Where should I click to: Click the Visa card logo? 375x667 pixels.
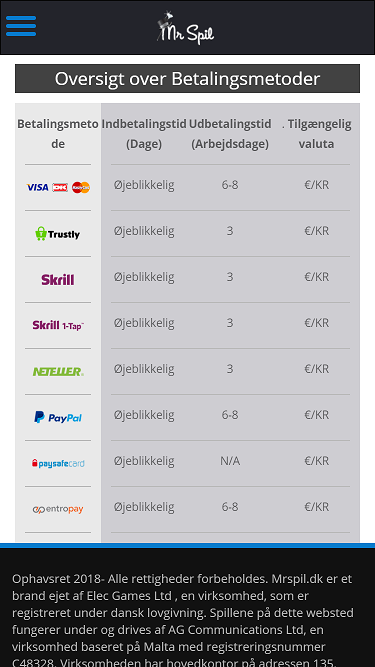pos(37,187)
